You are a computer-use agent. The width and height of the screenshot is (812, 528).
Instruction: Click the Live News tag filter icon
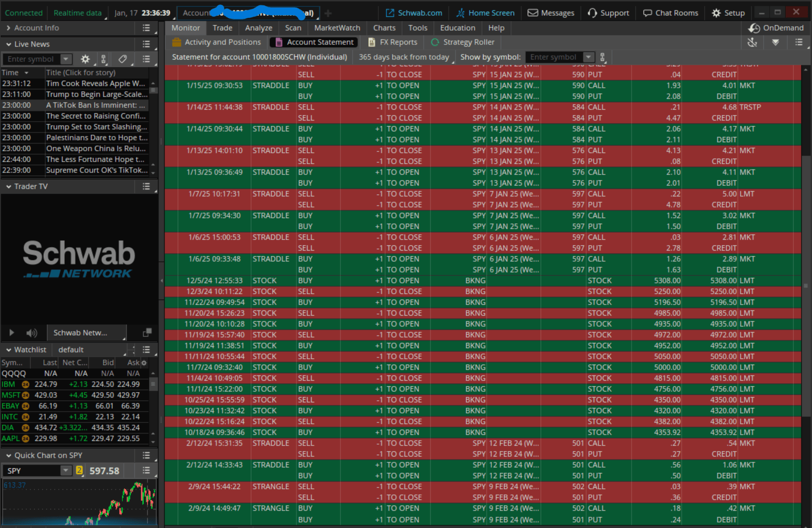point(122,59)
